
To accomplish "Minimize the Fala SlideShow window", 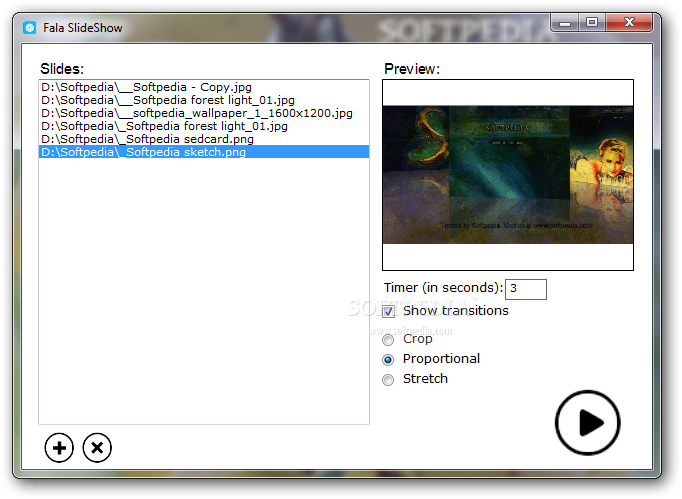I will 565,23.
